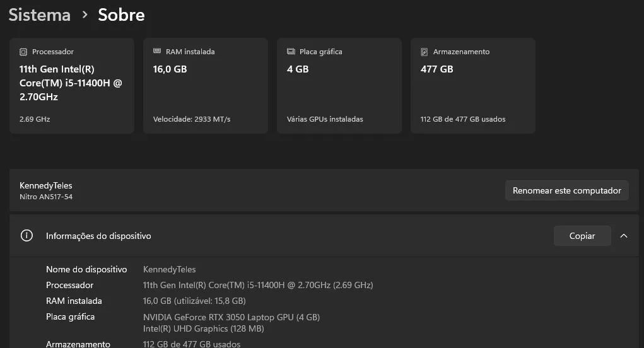Click 112 GB de 477 GB usados device info value

pos(192,344)
